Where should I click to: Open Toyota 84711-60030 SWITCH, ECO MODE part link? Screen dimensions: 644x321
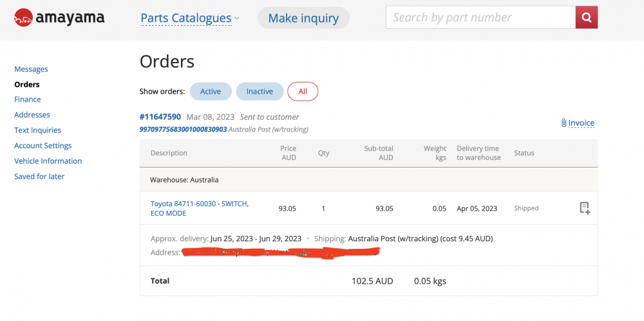click(200, 208)
